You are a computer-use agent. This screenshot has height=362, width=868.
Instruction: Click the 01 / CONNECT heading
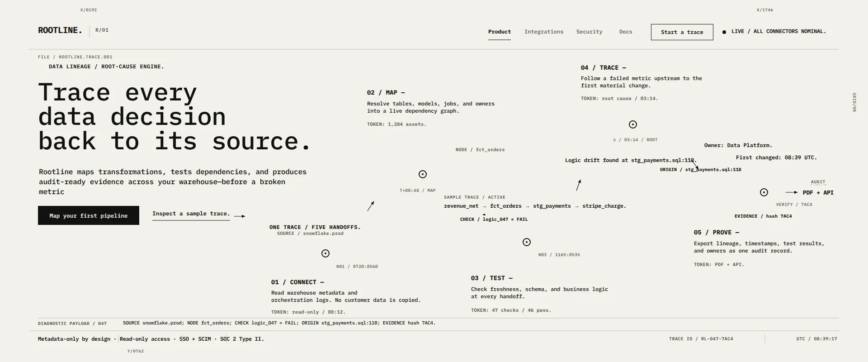297,282
